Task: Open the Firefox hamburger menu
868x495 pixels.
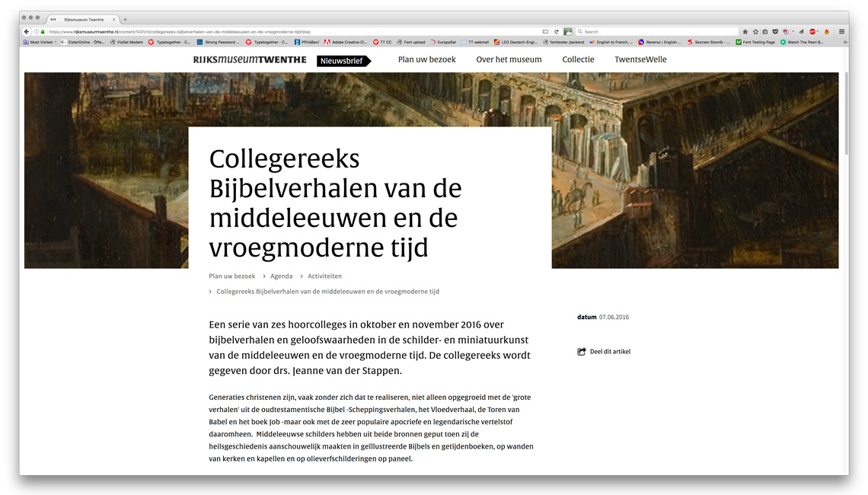Action: 841,31
